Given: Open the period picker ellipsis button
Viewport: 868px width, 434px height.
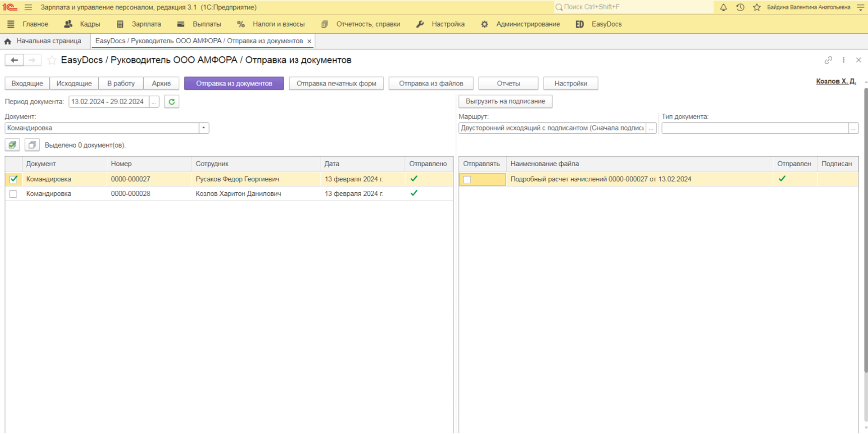Looking at the screenshot, I should point(154,102).
